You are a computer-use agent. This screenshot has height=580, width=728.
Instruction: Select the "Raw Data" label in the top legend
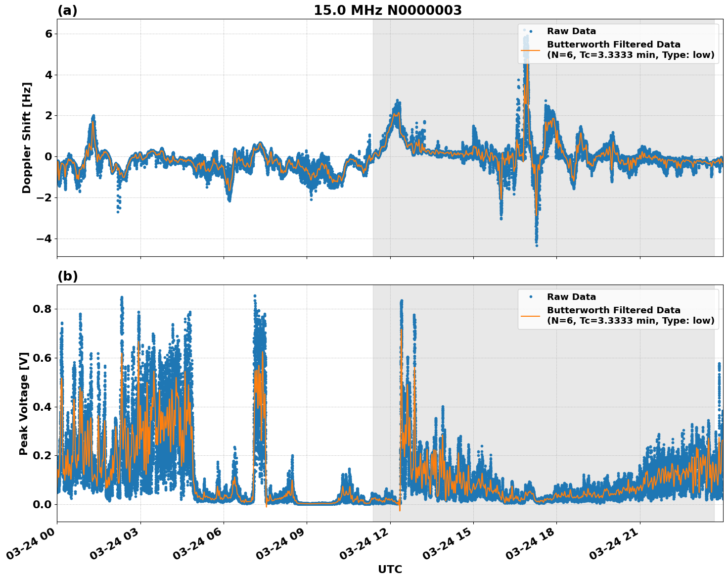coord(571,32)
